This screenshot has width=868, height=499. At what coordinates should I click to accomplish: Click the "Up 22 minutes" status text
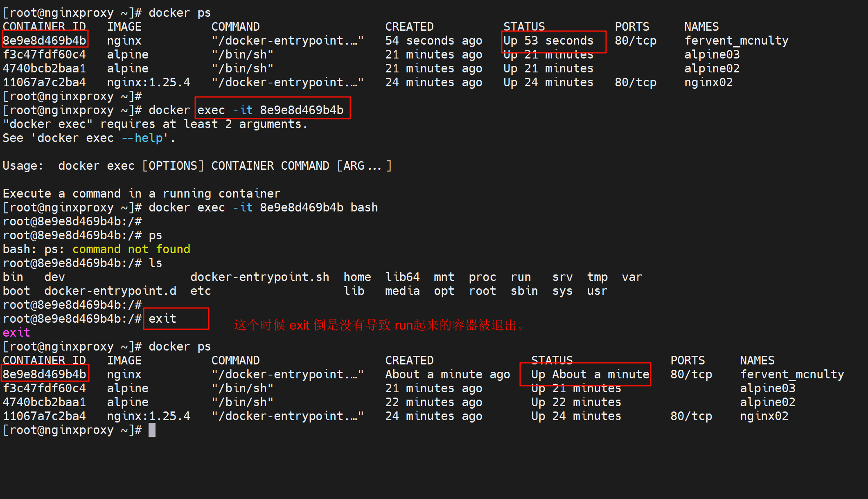coord(576,402)
